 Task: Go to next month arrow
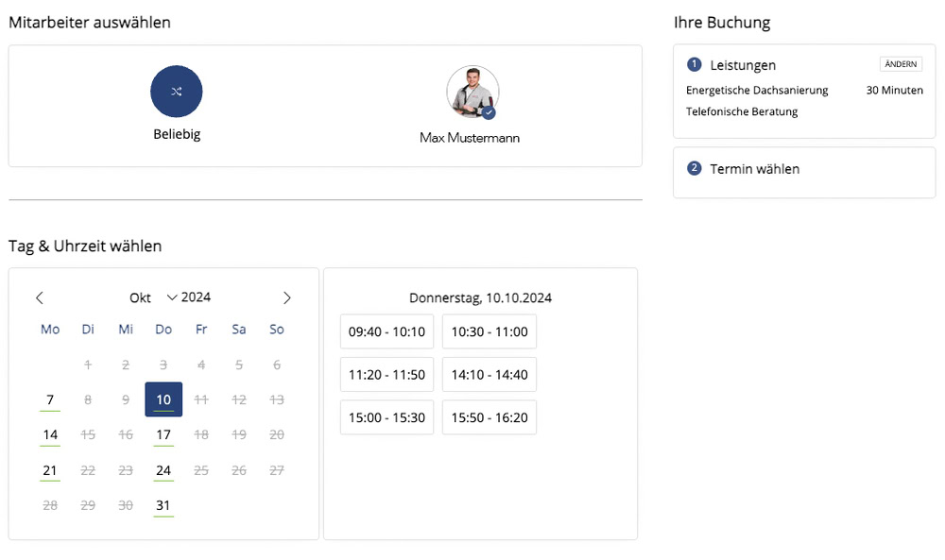[287, 298]
